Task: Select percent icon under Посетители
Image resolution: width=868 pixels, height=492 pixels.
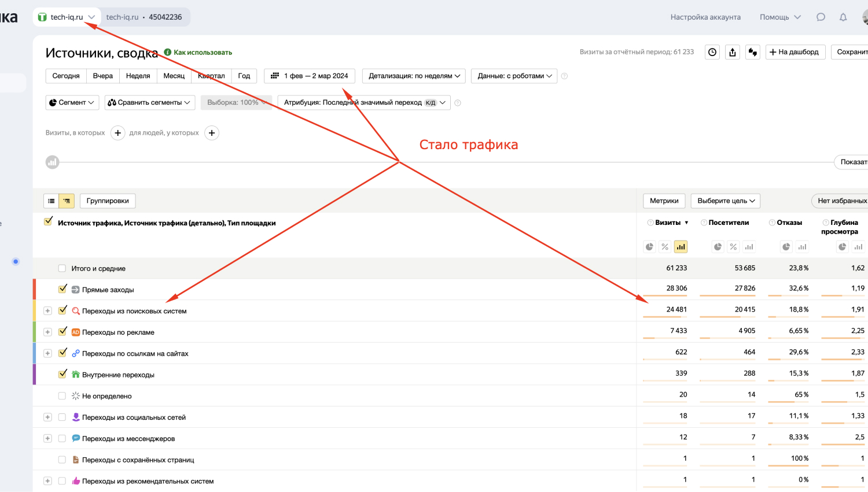Action: point(733,247)
